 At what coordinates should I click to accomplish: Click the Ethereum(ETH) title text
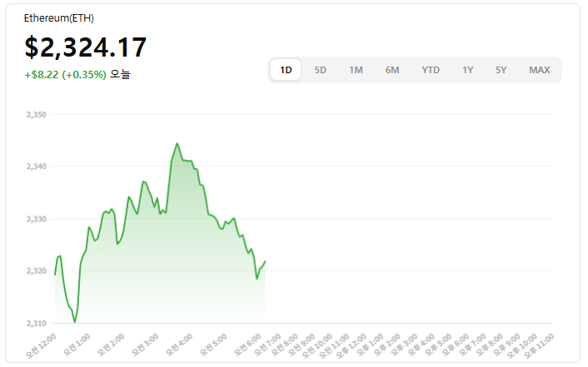click(x=58, y=17)
